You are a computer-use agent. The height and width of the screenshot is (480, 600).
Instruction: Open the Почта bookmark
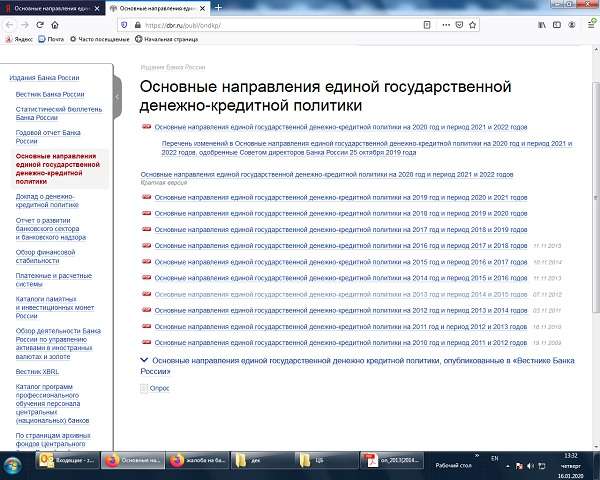click(51, 39)
